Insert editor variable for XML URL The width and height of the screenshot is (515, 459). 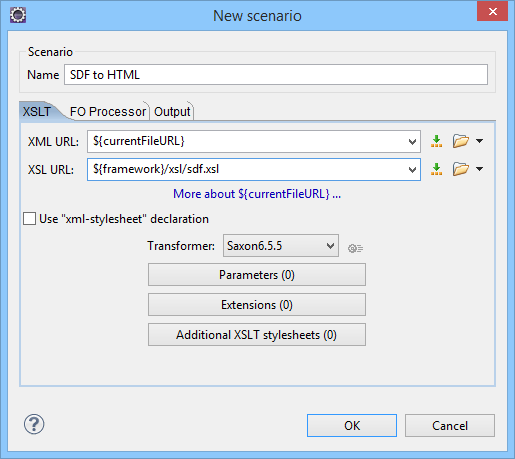pos(436,141)
